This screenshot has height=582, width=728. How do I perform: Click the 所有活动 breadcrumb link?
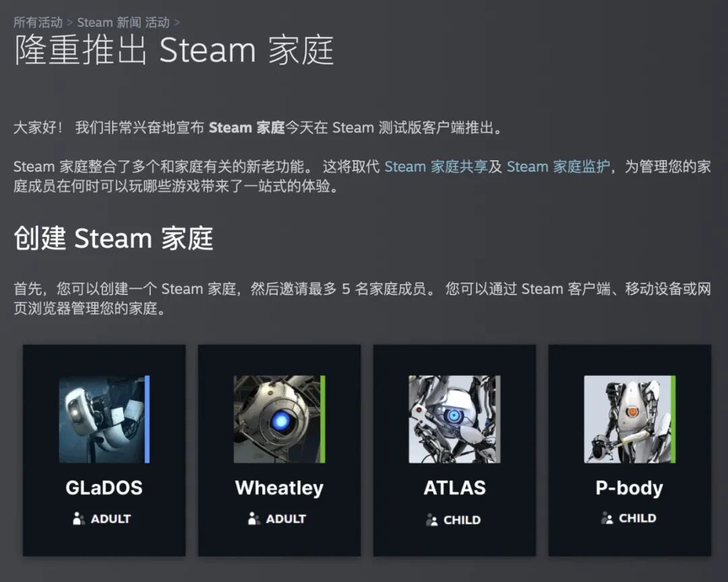point(38,22)
